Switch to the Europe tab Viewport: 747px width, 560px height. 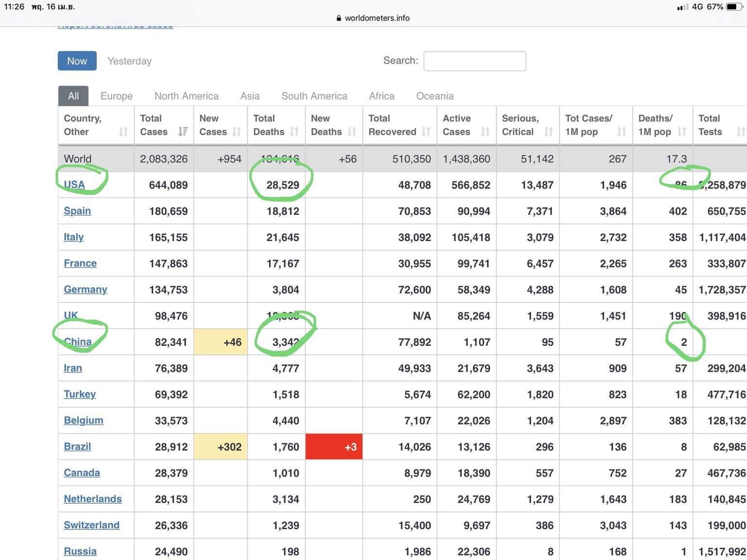click(117, 96)
